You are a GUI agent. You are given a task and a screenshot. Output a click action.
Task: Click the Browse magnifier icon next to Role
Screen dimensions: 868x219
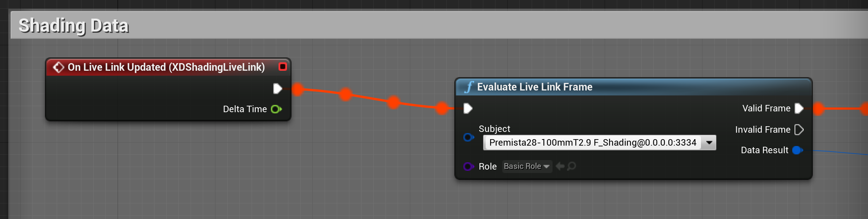(x=572, y=166)
